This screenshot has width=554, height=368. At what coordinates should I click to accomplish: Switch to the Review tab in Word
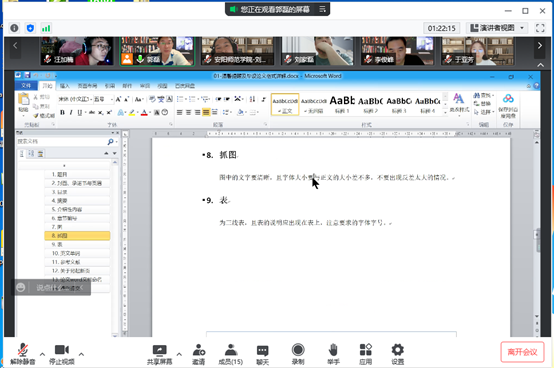(x=145, y=86)
